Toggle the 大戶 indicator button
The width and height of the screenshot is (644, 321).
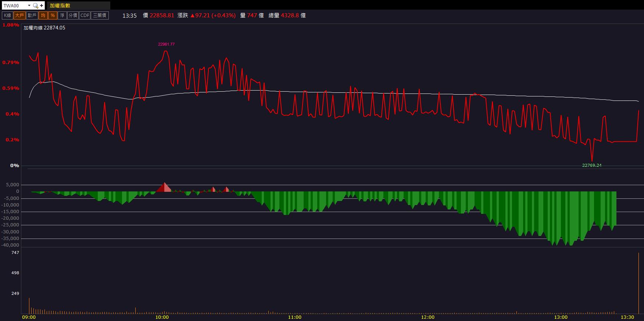tap(19, 15)
